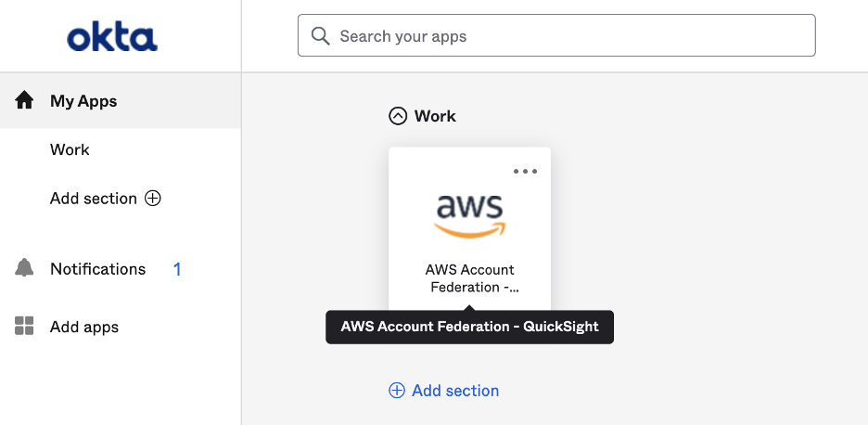Collapse the Work section chevron
The height and width of the screenshot is (425, 868).
[x=398, y=116]
